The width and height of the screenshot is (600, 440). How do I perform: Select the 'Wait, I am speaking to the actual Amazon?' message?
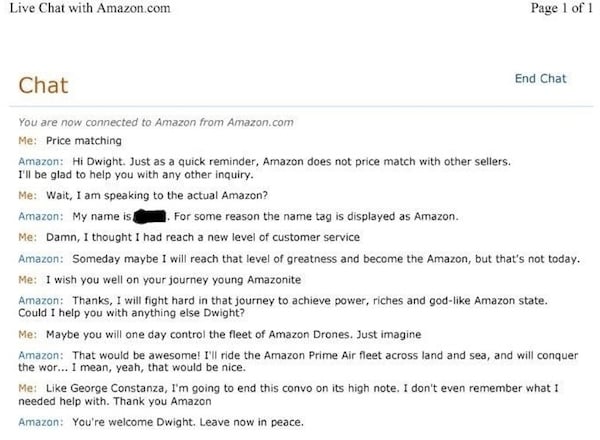point(157,196)
